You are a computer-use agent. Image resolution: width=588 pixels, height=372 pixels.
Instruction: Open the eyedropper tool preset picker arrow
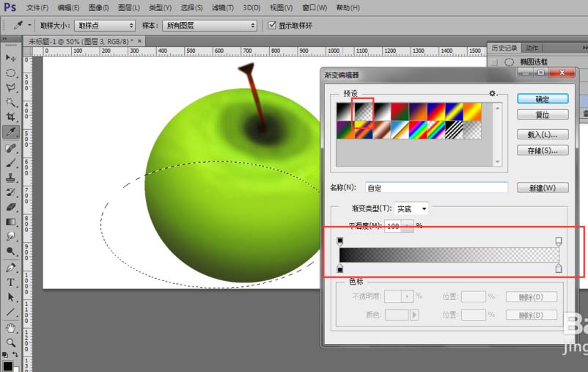(x=29, y=25)
